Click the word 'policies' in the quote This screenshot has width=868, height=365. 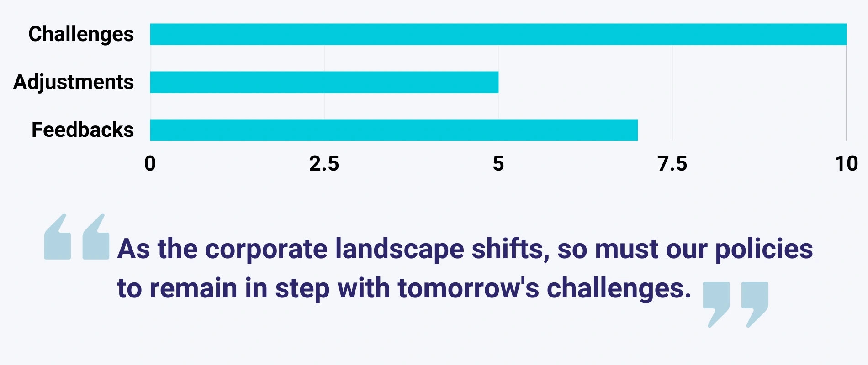coord(764,249)
